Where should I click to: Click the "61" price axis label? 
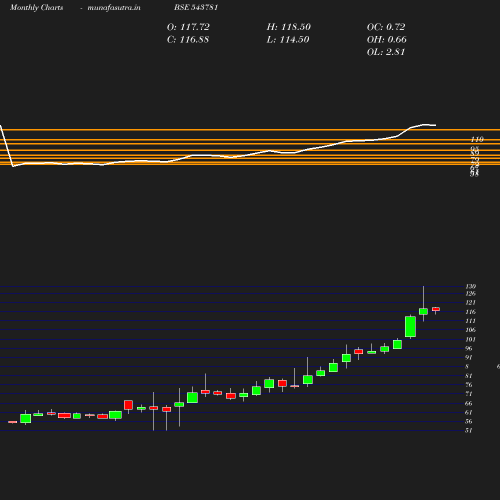click(469, 412)
